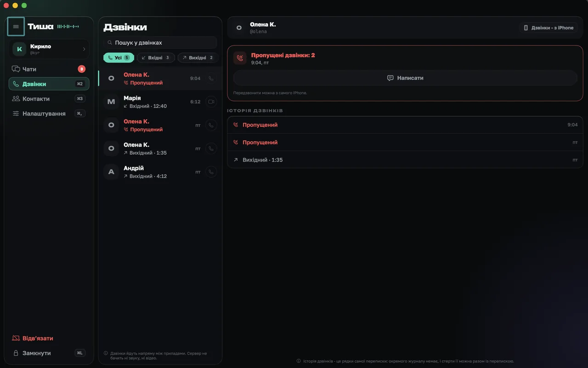This screenshot has width=588, height=368.
Task: Tap the phone icon on Олена К. 9:04 row
Action: (x=211, y=78)
